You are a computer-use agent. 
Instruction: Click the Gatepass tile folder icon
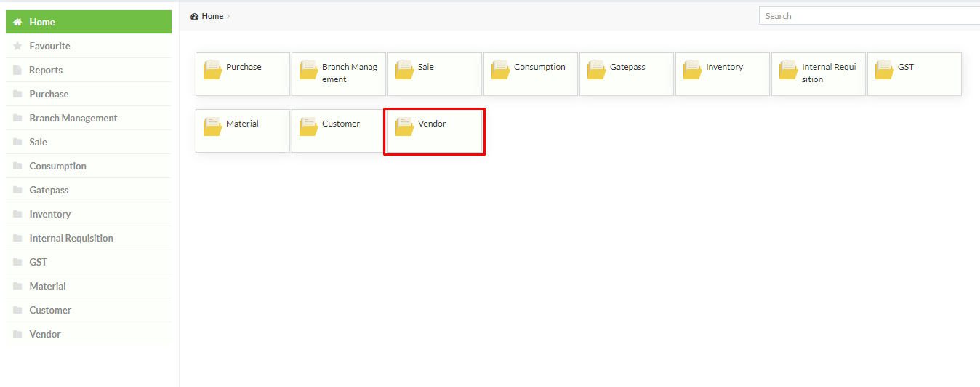596,70
